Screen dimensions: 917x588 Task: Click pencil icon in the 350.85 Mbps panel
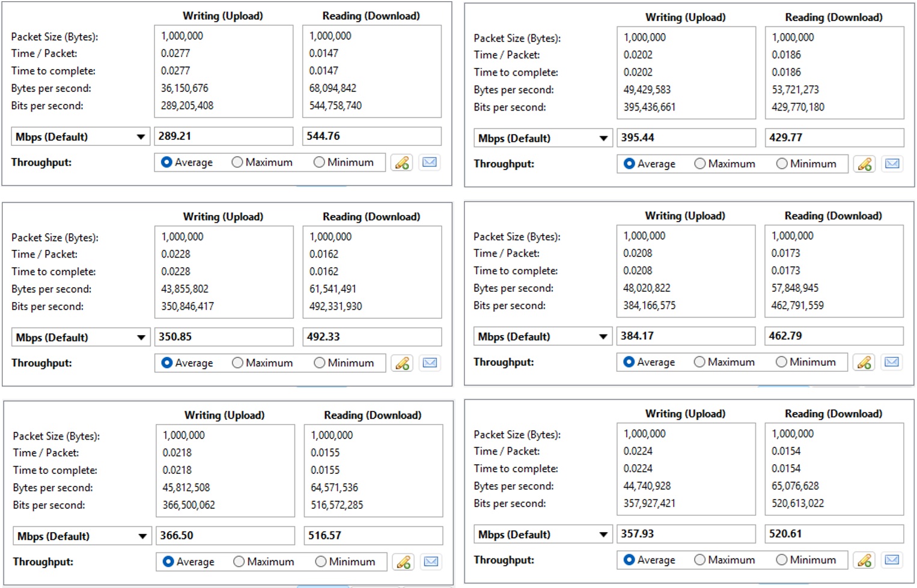pos(401,363)
